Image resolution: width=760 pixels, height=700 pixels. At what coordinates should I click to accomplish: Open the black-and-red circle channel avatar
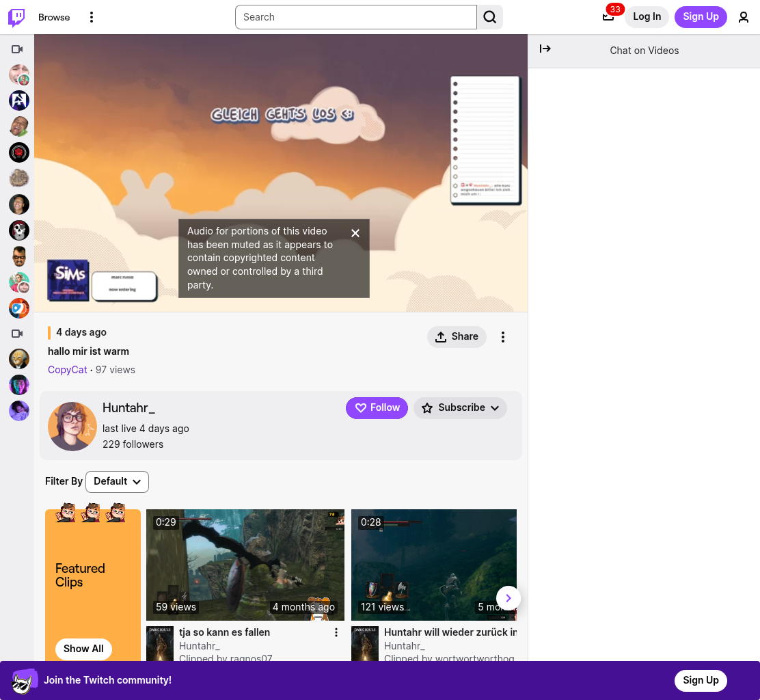pyautogui.click(x=19, y=152)
